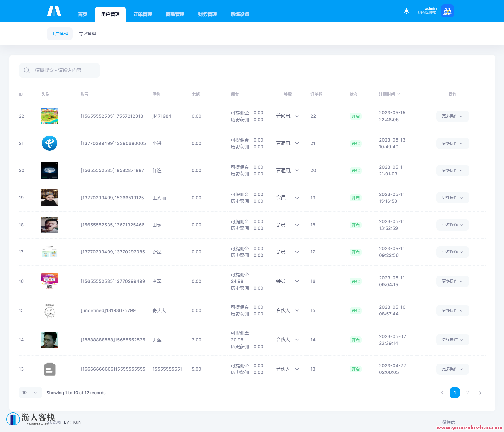Open 更多操作 for user 19
This screenshot has width=504, height=432.
[x=452, y=198]
